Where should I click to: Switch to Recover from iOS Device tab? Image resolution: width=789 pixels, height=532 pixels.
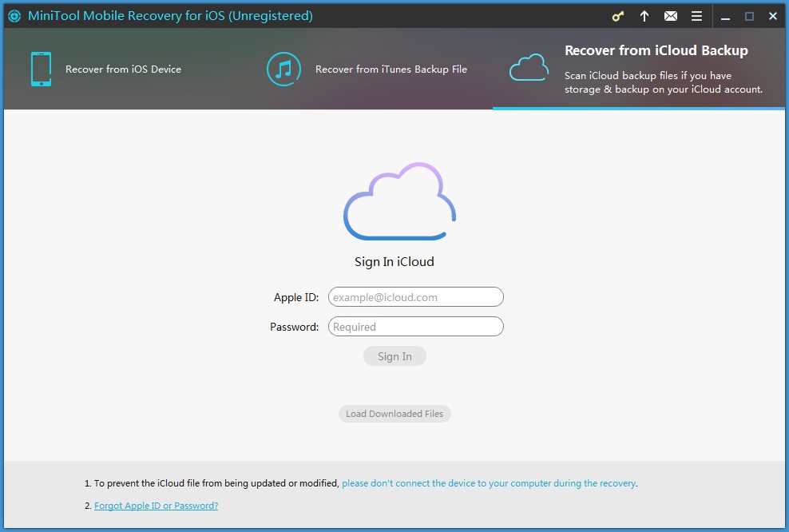click(123, 69)
